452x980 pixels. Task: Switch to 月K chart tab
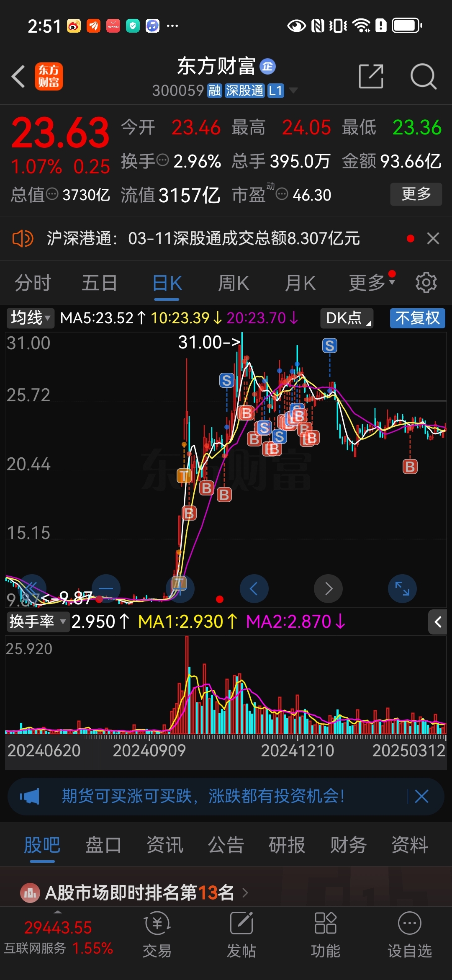pyautogui.click(x=300, y=283)
